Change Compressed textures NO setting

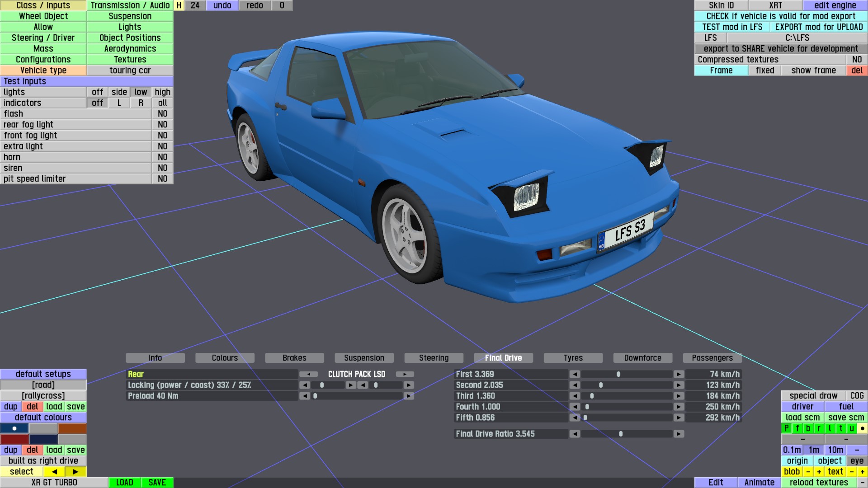pyautogui.click(x=856, y=60)
